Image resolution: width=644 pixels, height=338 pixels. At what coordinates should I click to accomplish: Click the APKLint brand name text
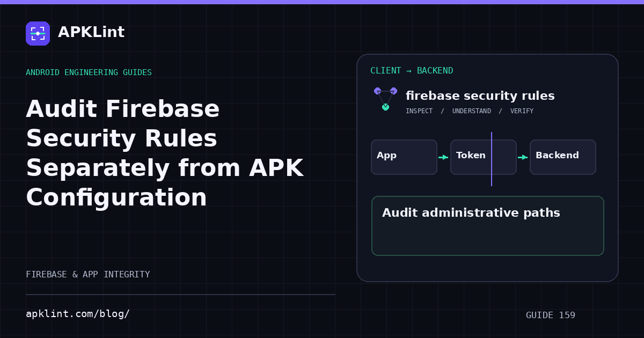[x=91, y=32]
